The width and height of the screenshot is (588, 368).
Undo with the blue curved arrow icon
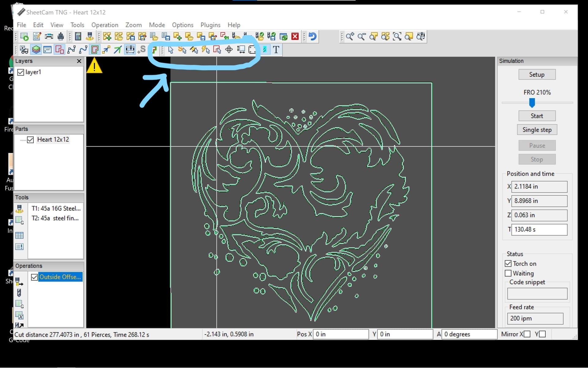point(312,36)
